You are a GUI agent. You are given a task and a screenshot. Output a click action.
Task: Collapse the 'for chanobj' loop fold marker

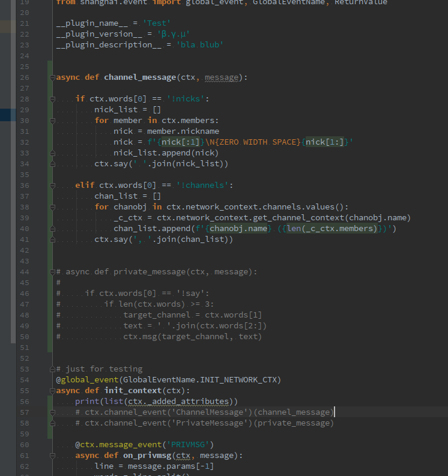pyautogui.click(x=53, y=207)
